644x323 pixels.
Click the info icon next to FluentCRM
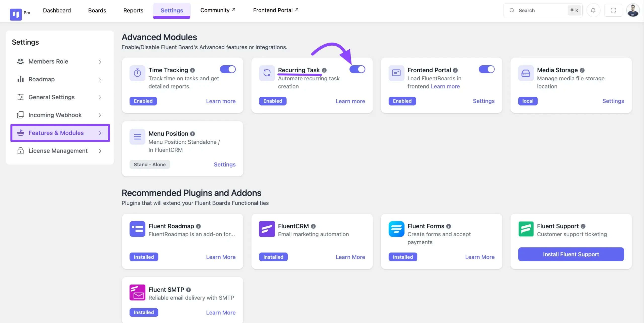(313, 226)
